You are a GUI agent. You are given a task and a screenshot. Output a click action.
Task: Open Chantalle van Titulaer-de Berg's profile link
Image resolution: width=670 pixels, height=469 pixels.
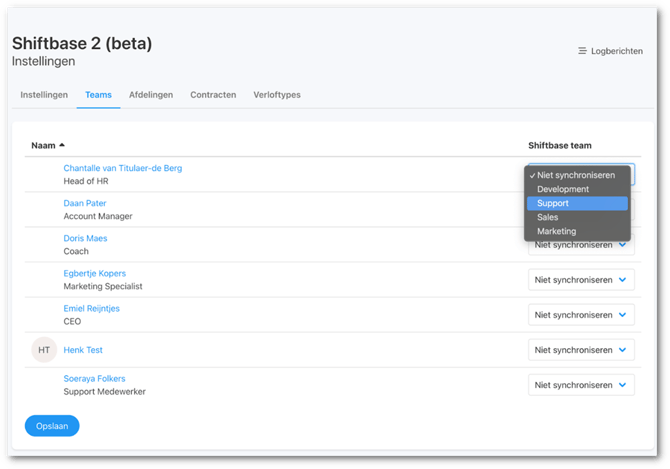point(122,168)
